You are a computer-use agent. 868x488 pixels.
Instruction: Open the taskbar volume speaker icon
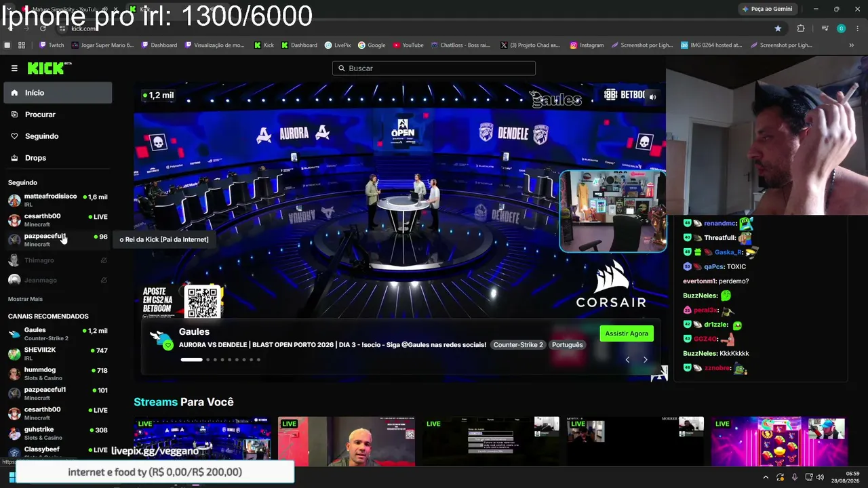coord(820,477)
